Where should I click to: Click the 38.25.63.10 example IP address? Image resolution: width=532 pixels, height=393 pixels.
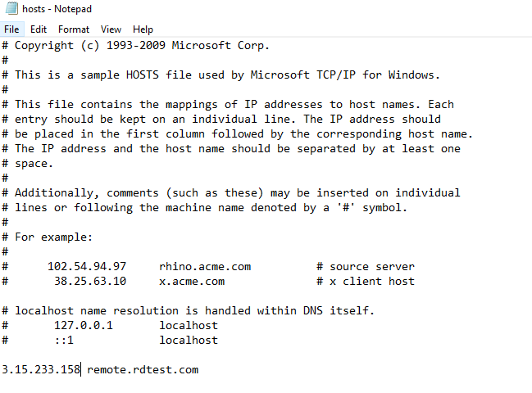(90, 281)
